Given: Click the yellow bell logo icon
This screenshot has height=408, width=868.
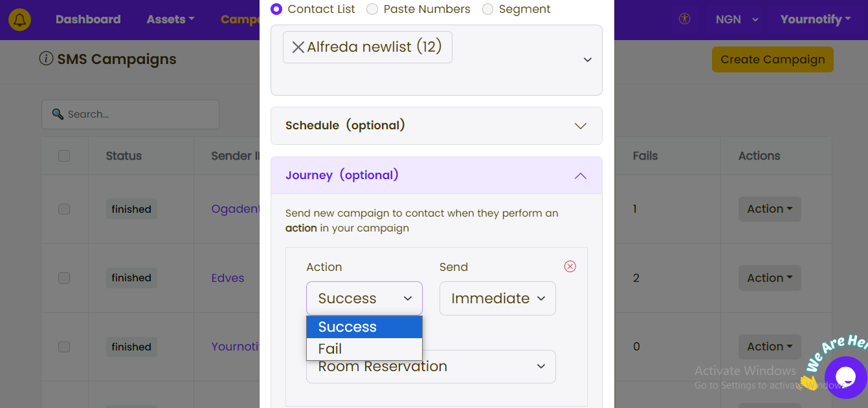Looking at the screenshot, I should pos(20,20).
